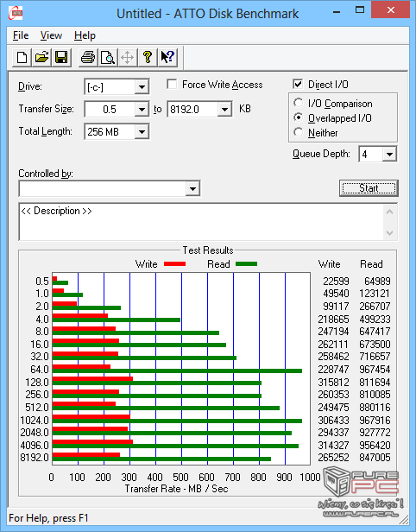This screenshot has width=416, height=532.
Task: Uncheck the Direct I/O checkbox
Action: pyautogui.click(x=298, y=84)
